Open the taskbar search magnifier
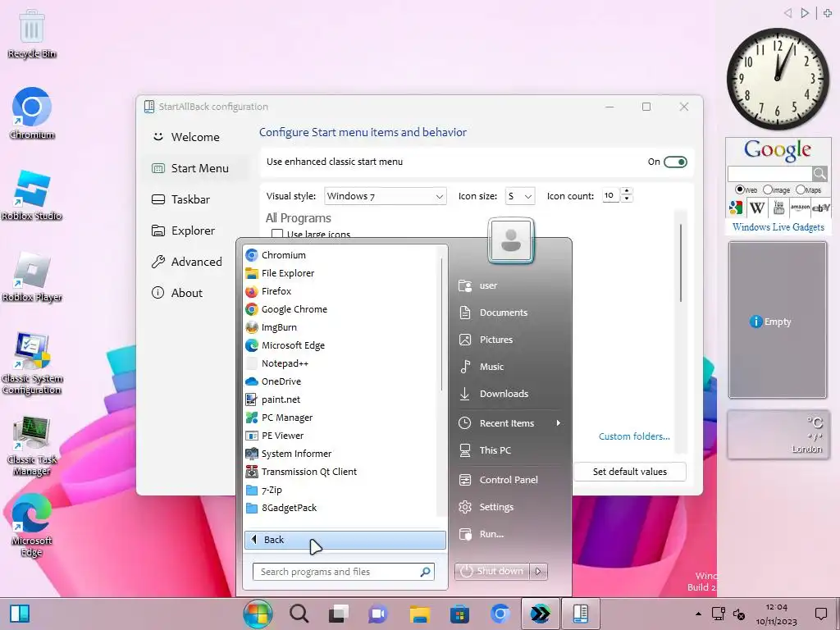This screenshot has height=630, width=840. (x=299, y=614)
